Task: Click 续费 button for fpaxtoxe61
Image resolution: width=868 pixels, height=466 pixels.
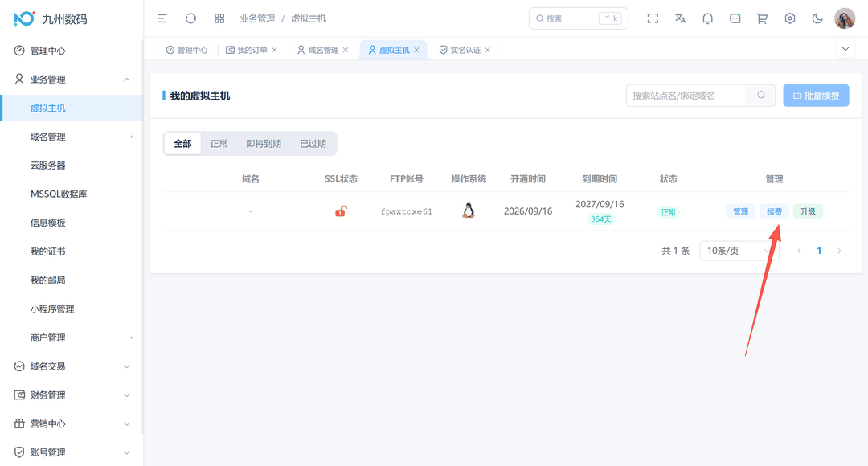Action: point(774,211)
